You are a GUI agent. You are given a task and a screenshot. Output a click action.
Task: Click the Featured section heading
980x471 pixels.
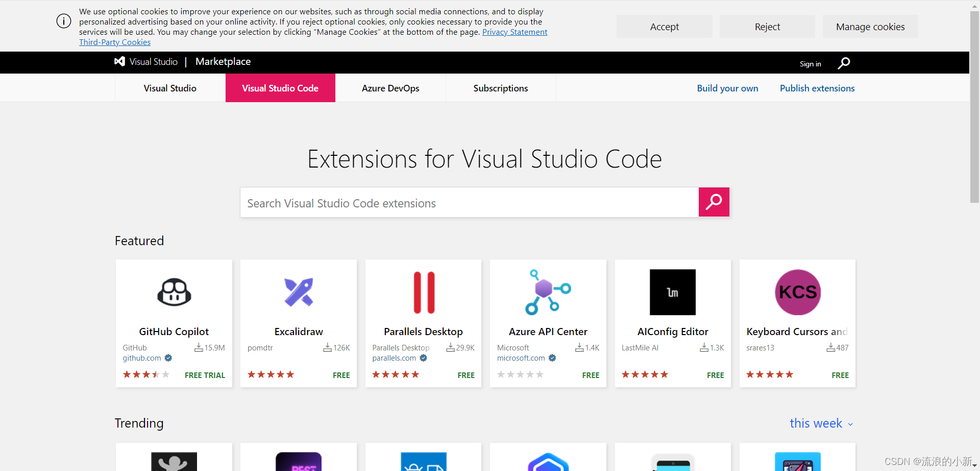click(139, 241)
